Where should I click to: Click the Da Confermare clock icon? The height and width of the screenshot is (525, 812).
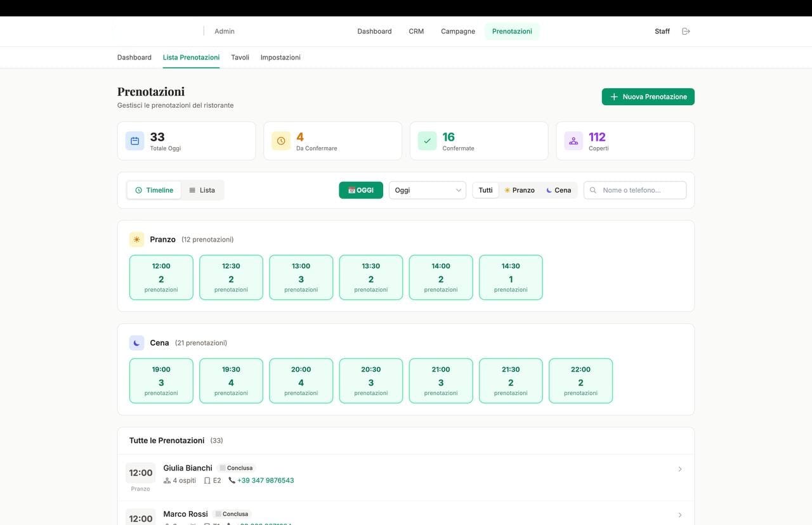(278, 139)
